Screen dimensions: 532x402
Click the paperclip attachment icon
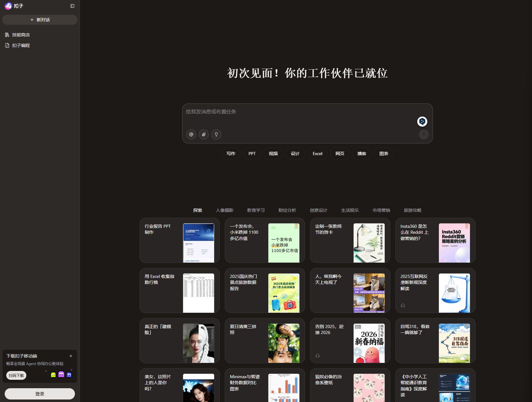tap(204, 134)
